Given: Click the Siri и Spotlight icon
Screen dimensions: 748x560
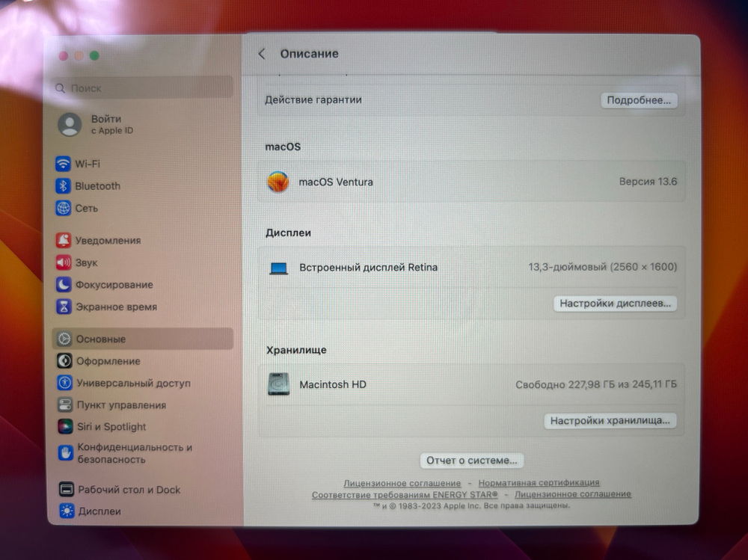Looking at the screenshot, I should point(65,427).
